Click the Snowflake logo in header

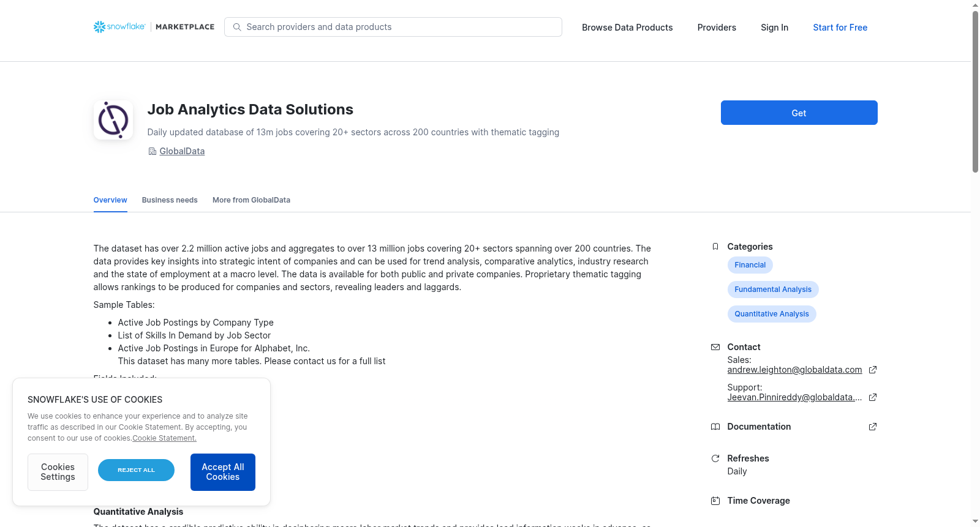(119, 27)
